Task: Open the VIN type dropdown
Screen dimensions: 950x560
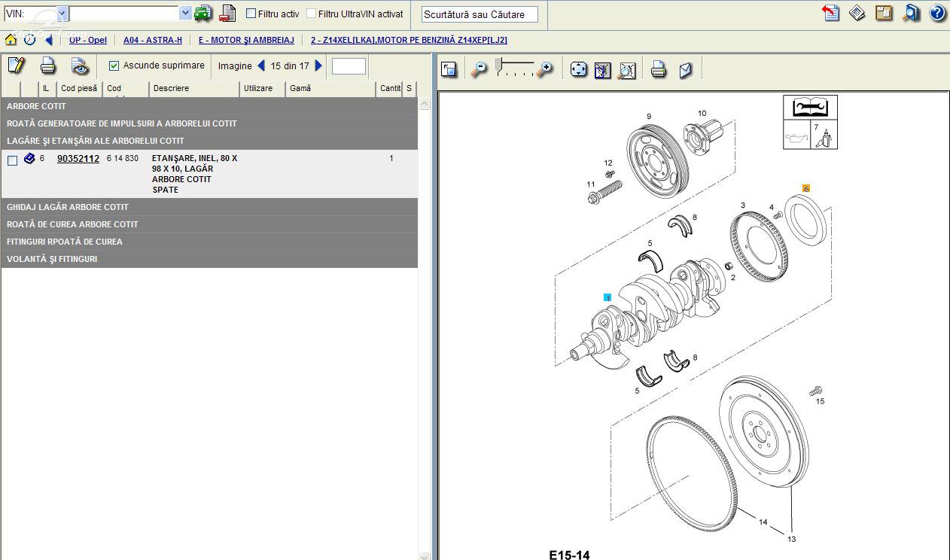Action: pyautogui.click(x=62, y=14)
